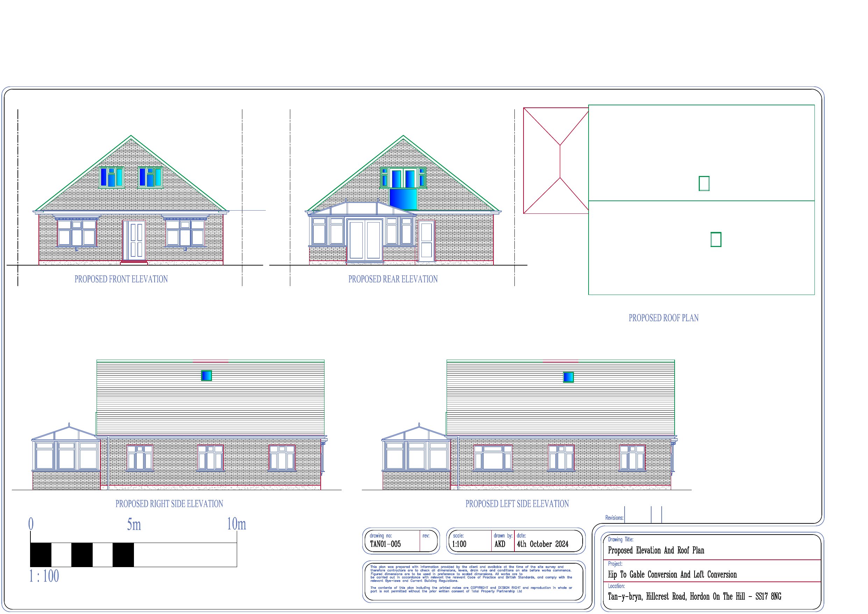The image size is (868, 614).
Task: Click the drawing number TAN01-005 field
Action: (x=385, y=544)
